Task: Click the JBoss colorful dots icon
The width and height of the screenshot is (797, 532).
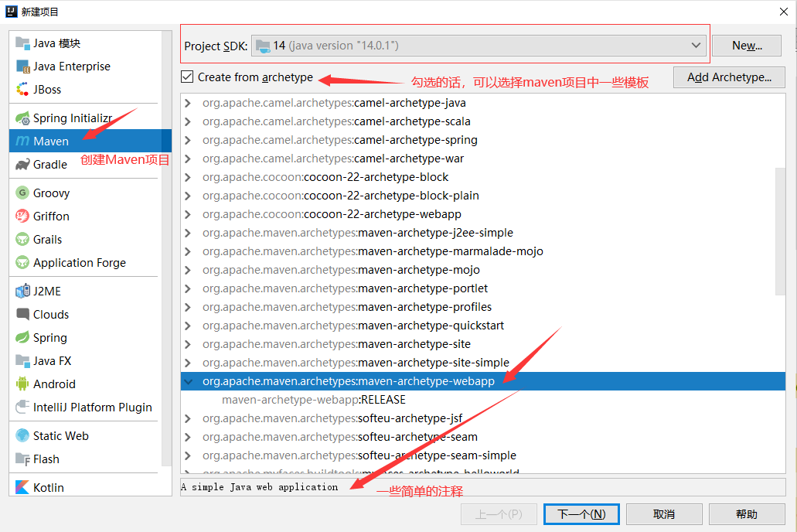Action: [x=22, y=90]
